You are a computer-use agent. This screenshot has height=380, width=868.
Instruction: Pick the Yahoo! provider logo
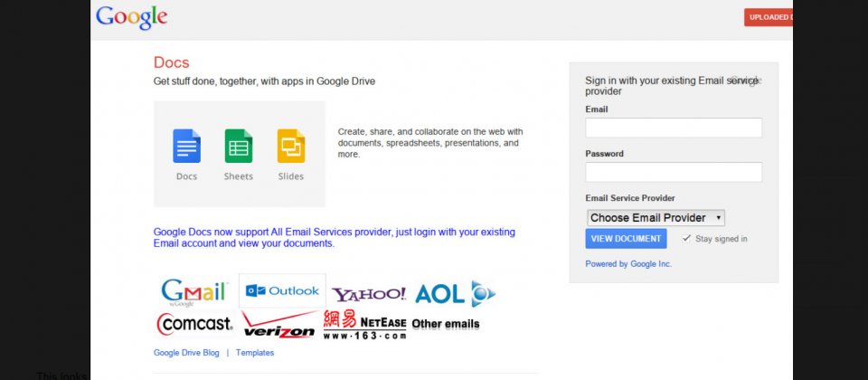[x=369, y=294]
